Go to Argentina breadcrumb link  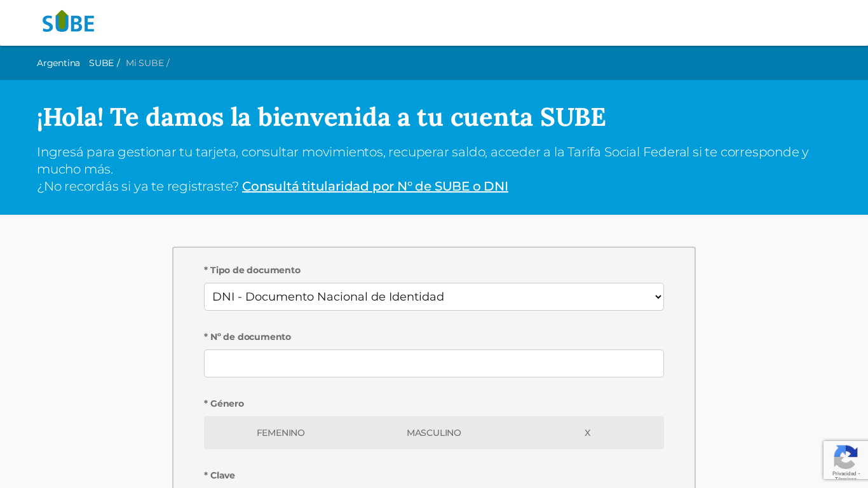(58, 63)
